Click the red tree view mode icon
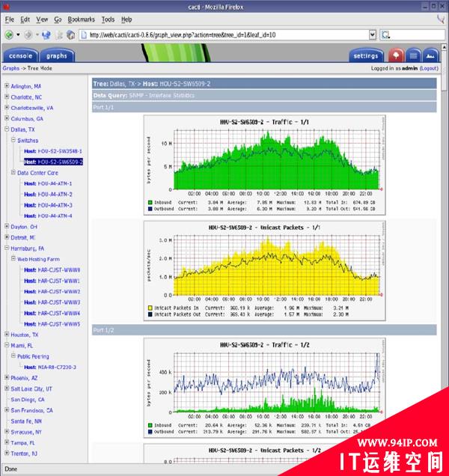This screenshot has width=449, height=476. (x=396, y=55)
